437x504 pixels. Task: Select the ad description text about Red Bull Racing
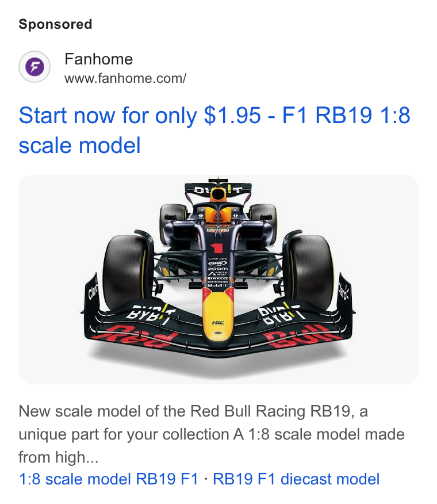(212, 434)
